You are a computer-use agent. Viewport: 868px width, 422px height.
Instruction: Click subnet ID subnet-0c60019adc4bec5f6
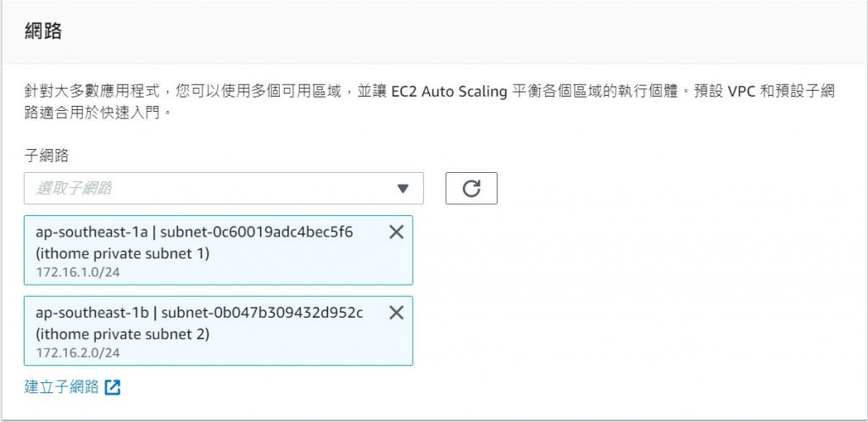click(257, 232)
